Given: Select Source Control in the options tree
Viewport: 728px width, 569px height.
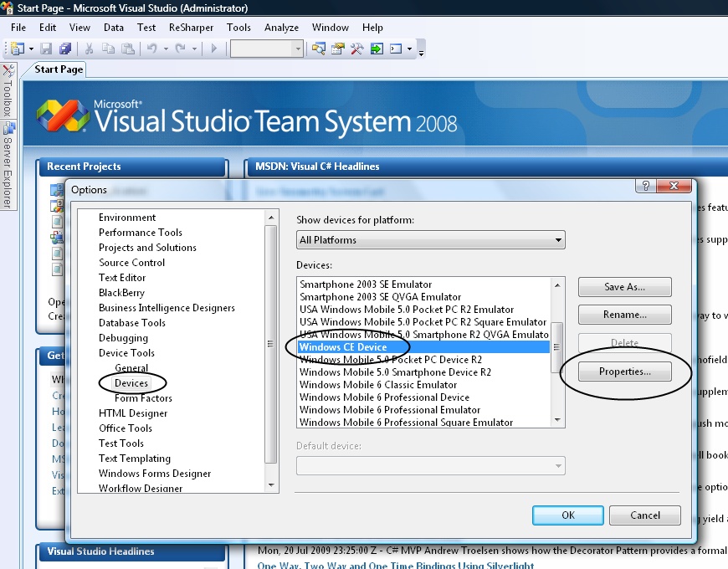Looking at the screenshot, I should click(131, 263).
